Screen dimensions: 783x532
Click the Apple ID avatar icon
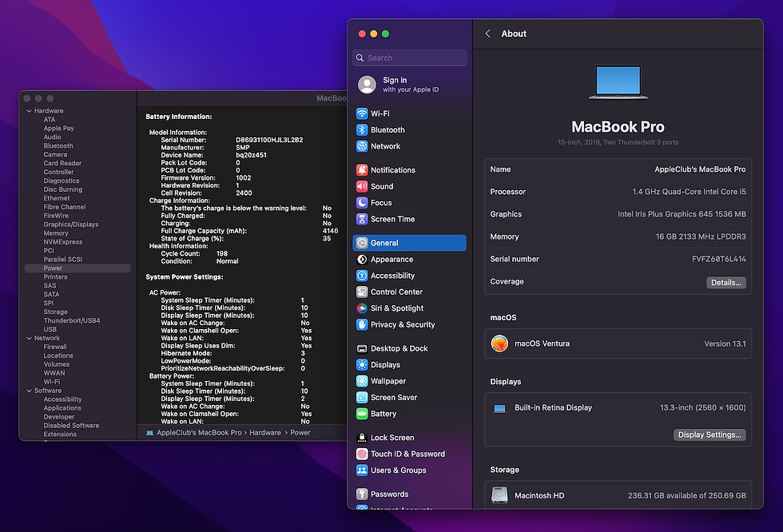coord(367,85)
